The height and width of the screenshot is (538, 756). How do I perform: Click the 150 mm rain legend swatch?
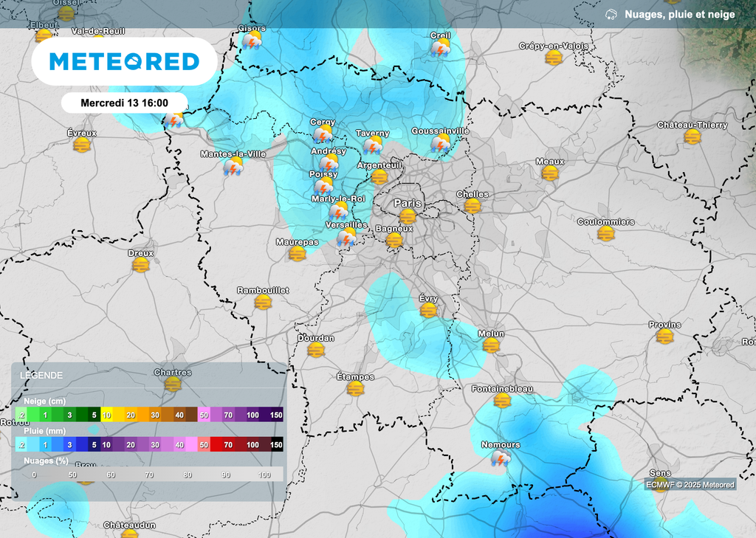click(278, 445)
